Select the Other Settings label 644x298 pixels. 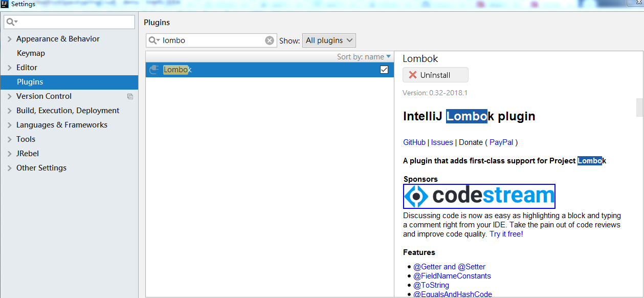pyautogui.click(x=41, y=168)
